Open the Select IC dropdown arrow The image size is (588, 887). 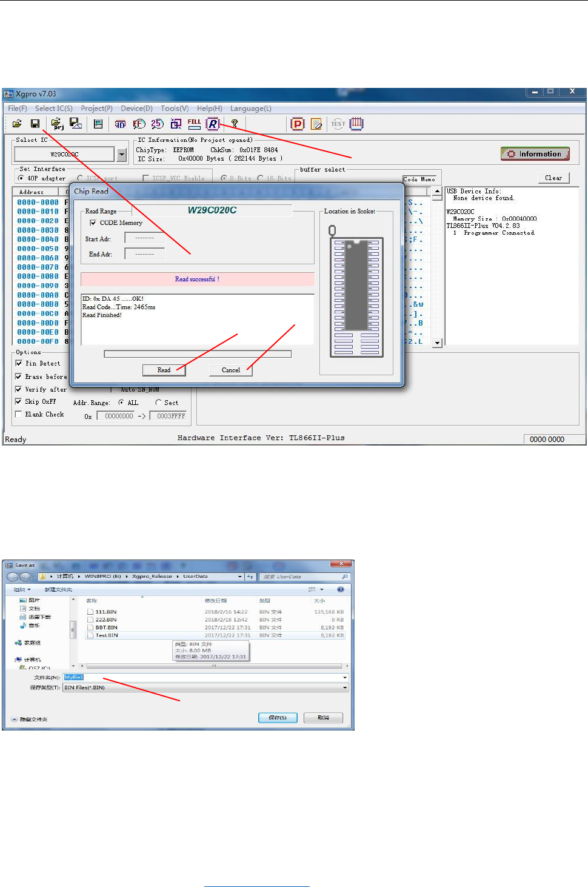click(x=122, y=155)
